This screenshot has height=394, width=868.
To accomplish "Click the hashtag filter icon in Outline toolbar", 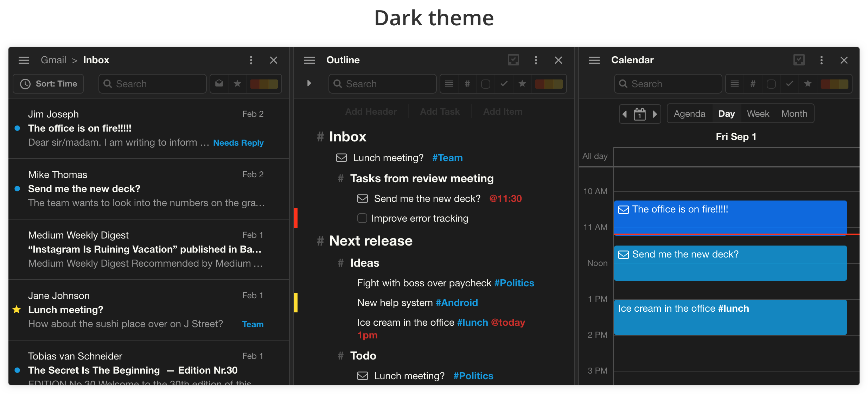I will point(467,84).
